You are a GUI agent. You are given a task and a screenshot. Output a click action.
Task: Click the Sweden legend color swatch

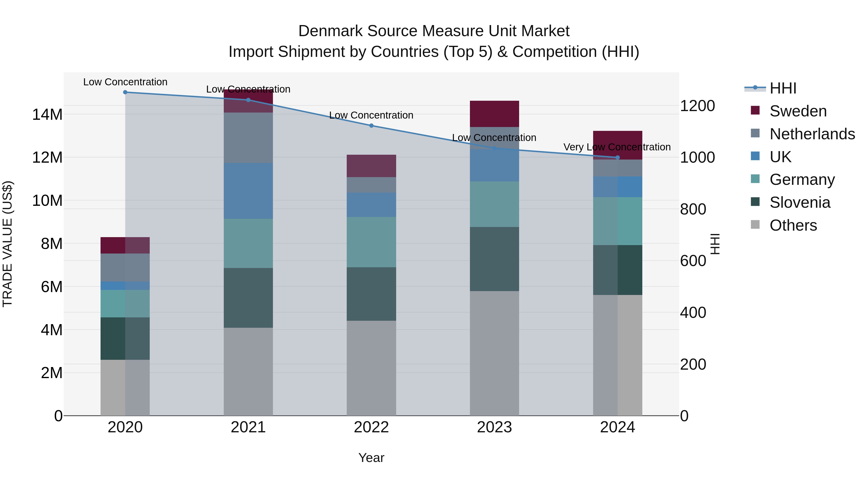pyautogui.click(x=755, y=110)
